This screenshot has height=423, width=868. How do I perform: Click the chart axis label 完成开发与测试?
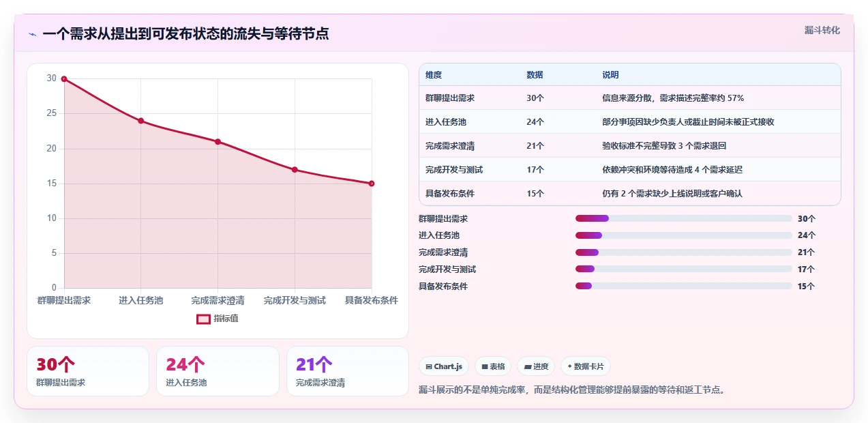[x=295, y=300]
